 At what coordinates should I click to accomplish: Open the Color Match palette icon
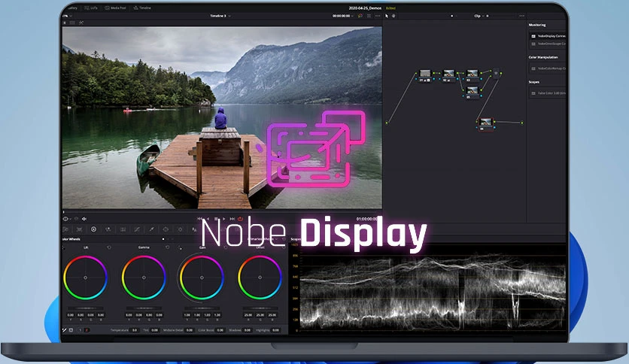(80, 229)
